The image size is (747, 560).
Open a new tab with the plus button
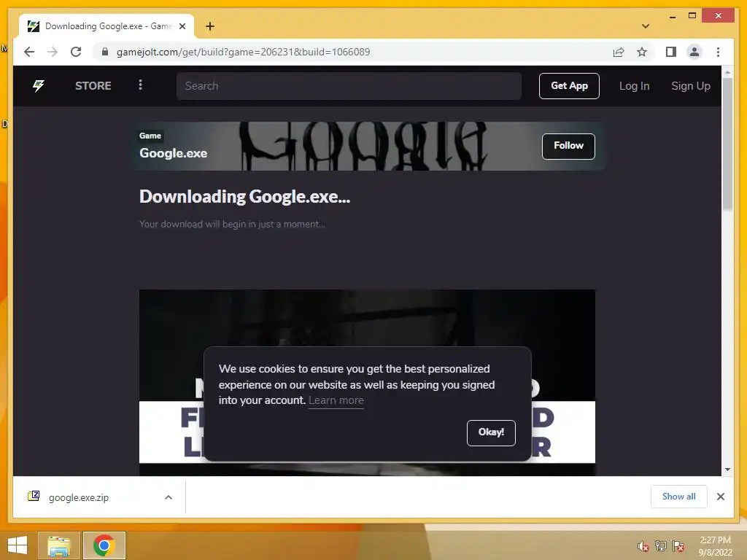pos(209,26)
